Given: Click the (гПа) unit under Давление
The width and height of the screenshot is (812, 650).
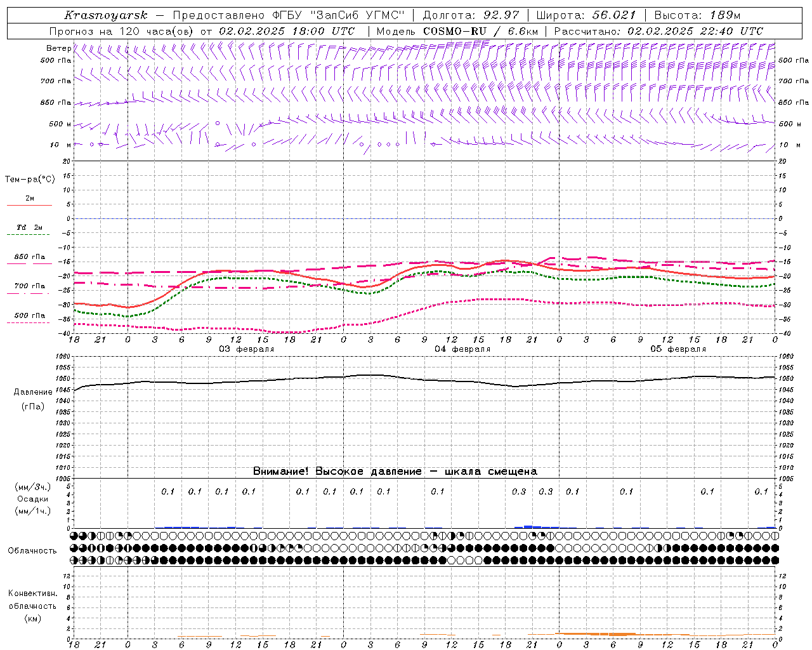Looking at the screenshot, I should click(x=33, y=407).
